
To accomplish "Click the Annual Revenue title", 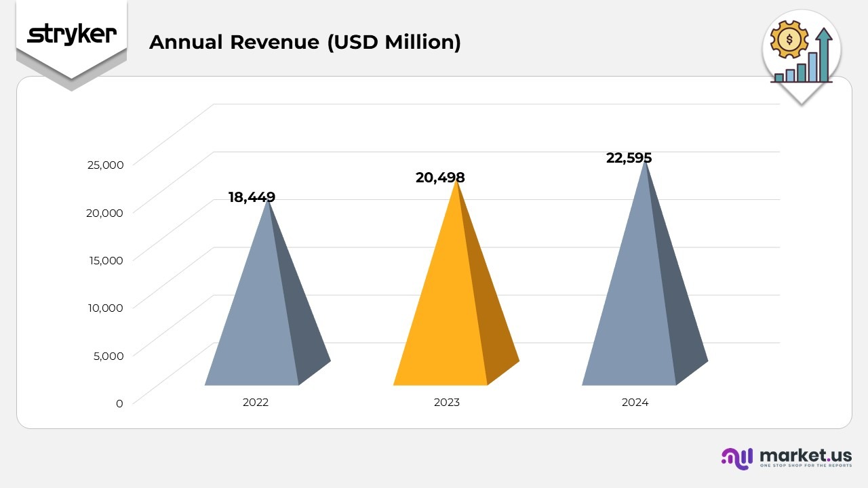I will coord(305,42).
